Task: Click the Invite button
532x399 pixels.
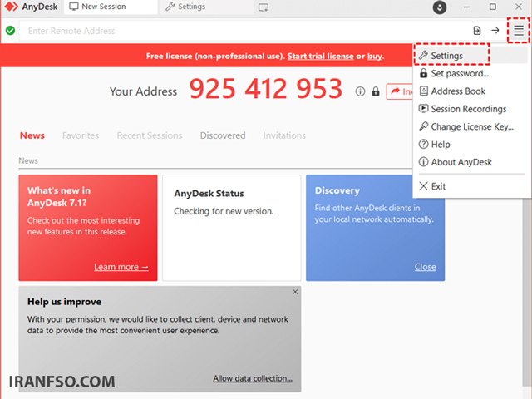Action: tap(400, 91)
